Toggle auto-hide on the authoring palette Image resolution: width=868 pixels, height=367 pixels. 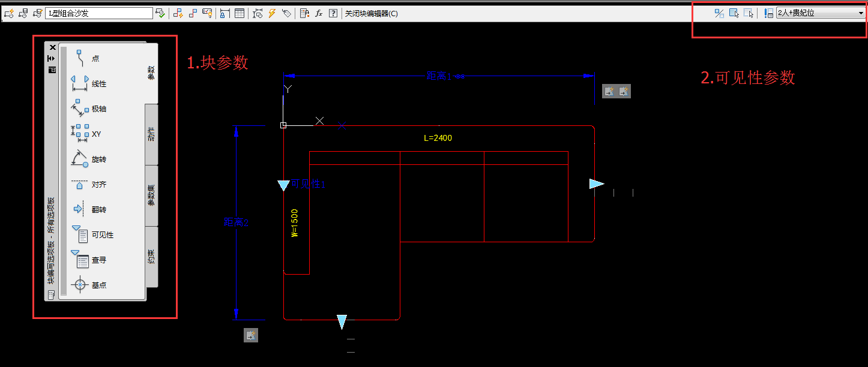(52, 58)
